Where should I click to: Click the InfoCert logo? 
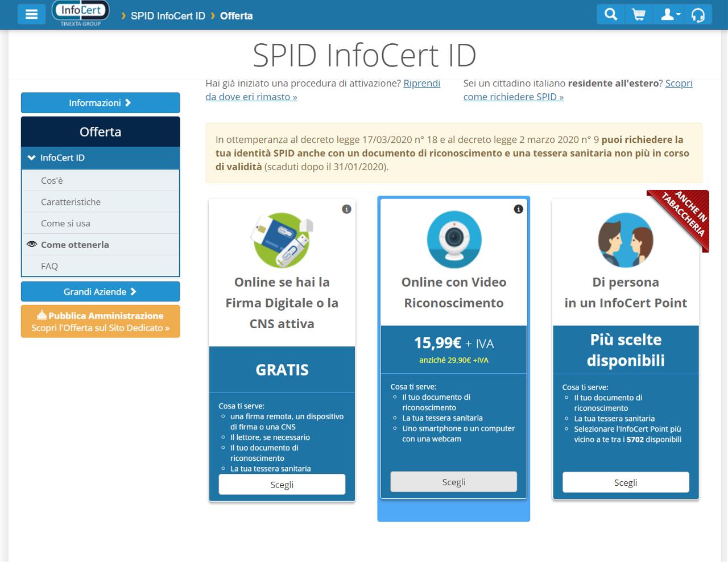[x=80, y=10]
